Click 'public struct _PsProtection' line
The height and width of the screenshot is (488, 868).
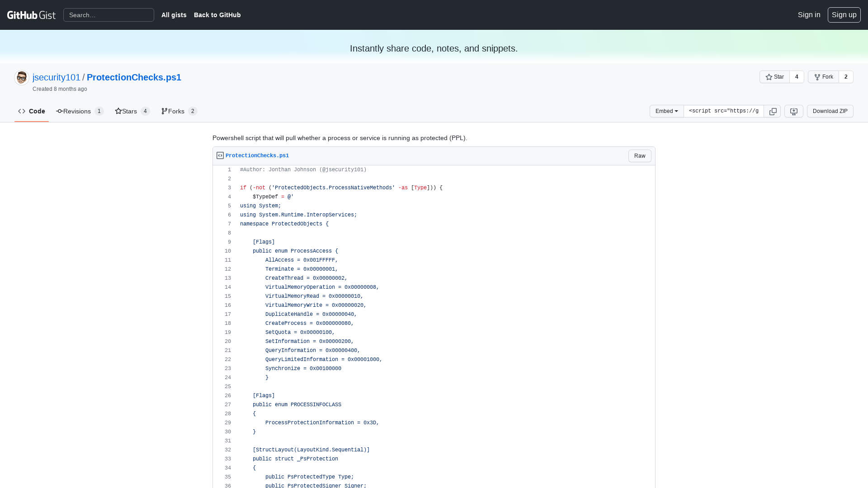click(295, 459)
